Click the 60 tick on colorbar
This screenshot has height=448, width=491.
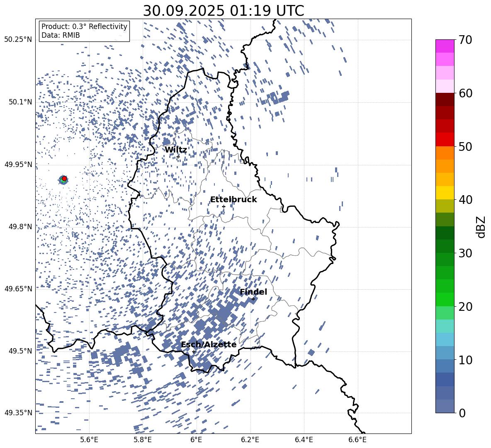click(465, 93)
